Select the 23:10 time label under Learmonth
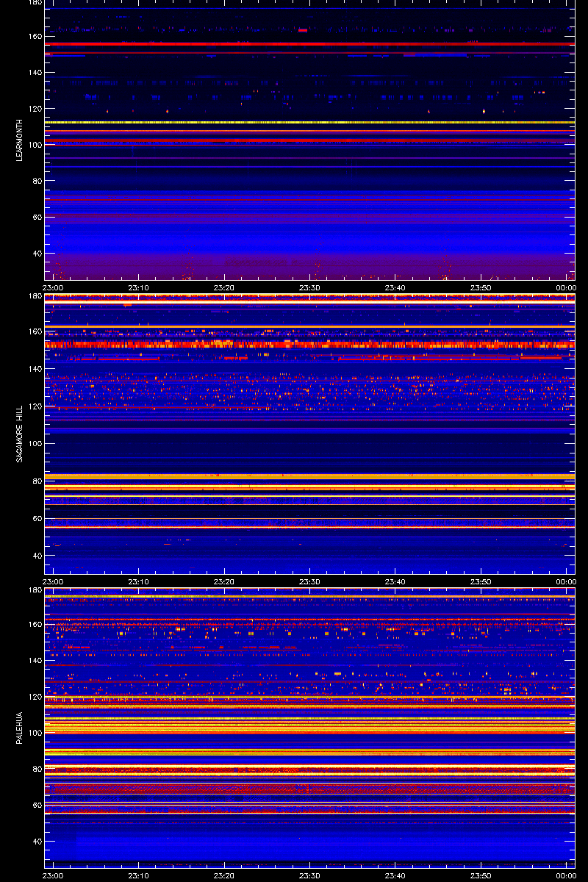Image resolution: width=588 pixels, height=882 pixels. [x=138, y=287]
